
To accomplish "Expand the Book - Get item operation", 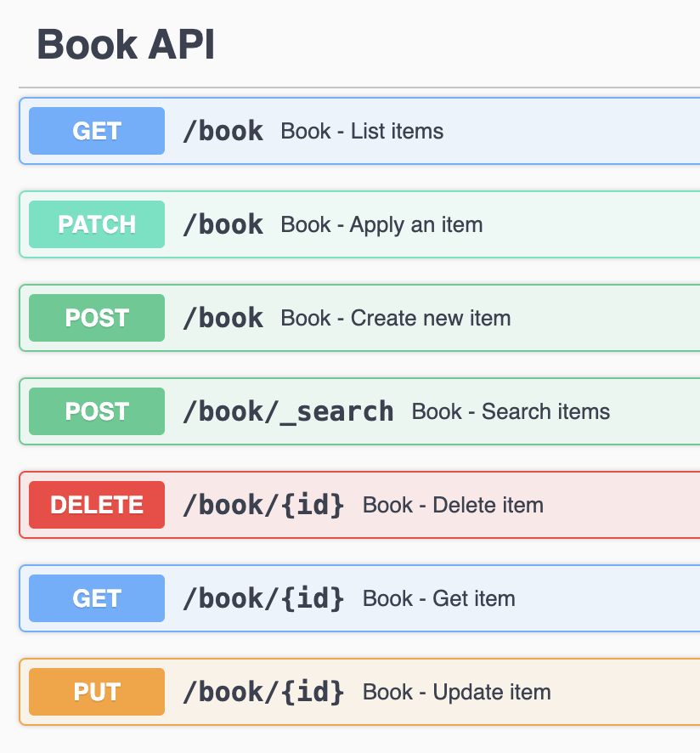I will pyautogui.click(x=359, y=598).
